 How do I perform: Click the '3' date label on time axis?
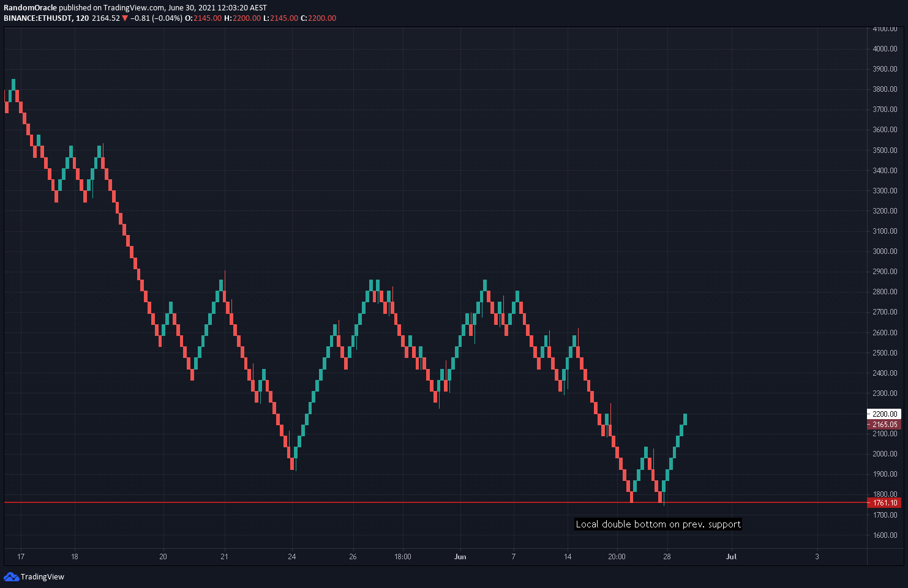[817, 557]
